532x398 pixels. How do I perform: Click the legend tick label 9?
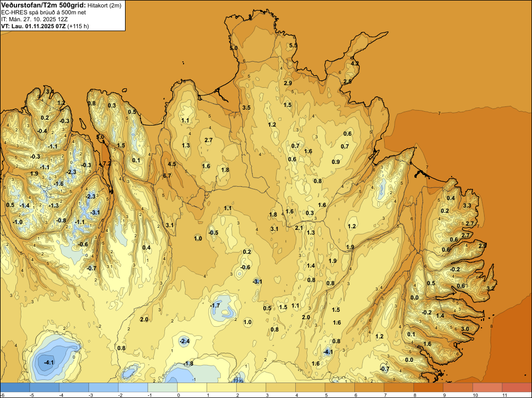coord(444,395)
